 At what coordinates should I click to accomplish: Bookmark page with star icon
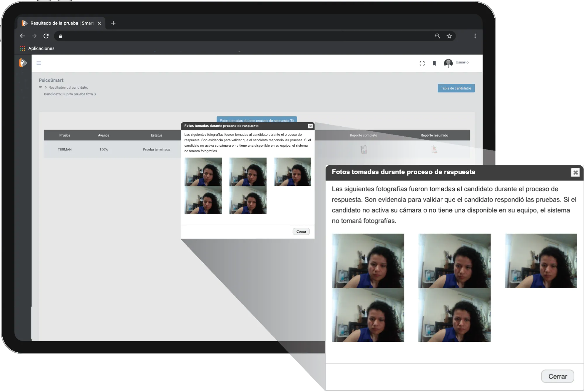[x=449, y=36]
